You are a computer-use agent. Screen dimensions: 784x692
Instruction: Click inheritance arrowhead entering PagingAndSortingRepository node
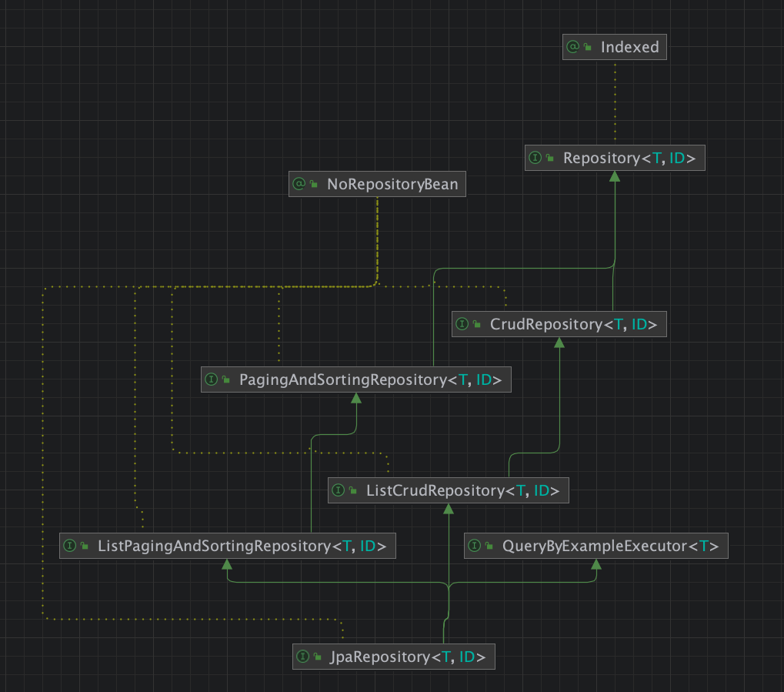tap(356, 398)
